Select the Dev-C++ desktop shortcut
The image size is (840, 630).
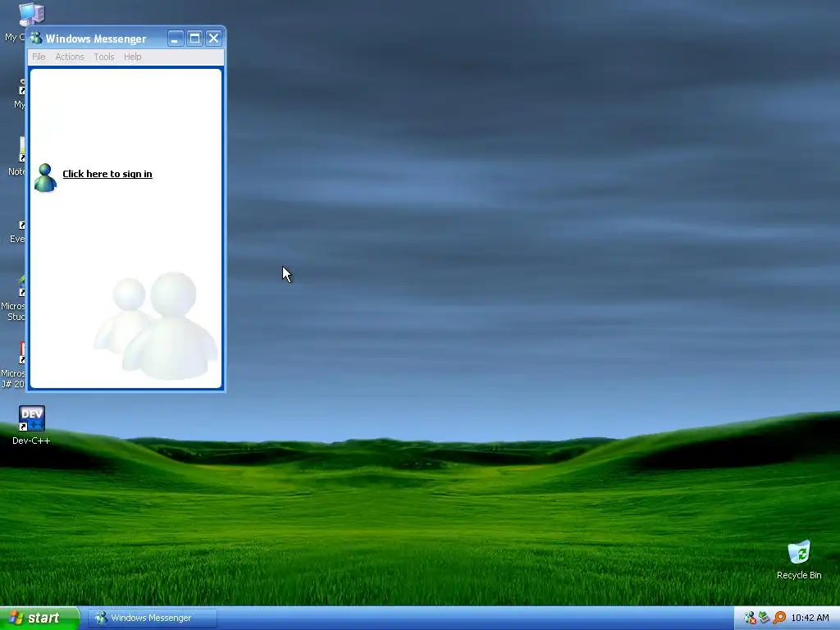point(32,426)
